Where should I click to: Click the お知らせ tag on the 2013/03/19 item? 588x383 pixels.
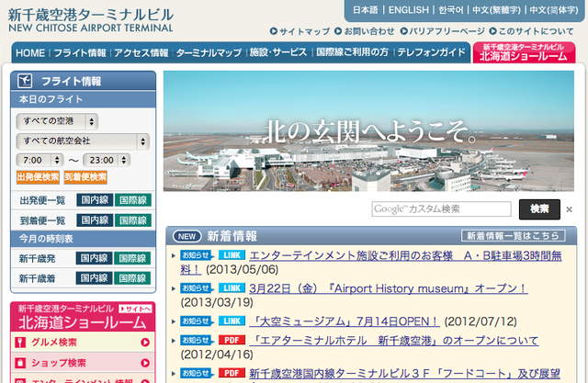click(197, 287)
